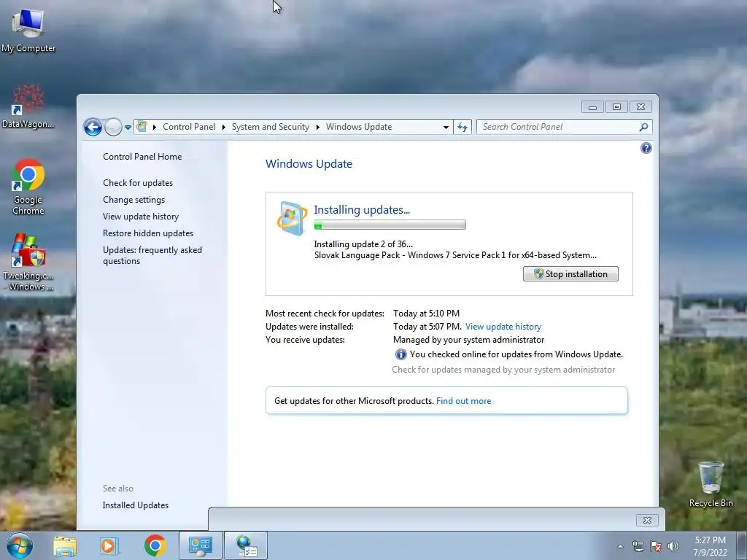Open the address bar history dropdown
This screenshot has height=560, width=747.
tap(446, 127)
